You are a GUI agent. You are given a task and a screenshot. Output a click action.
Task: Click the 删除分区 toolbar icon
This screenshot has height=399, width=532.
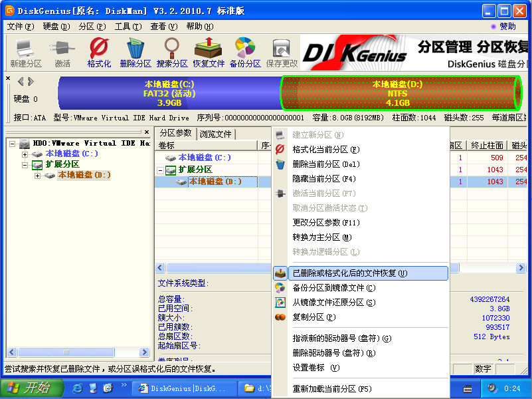pyautogui.click(x=135, y=53)
